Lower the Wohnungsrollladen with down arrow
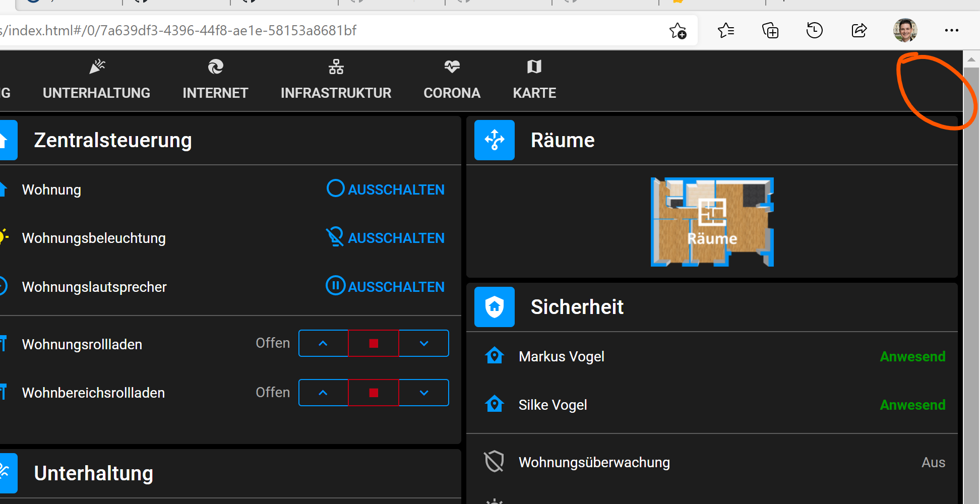The height and width of the screenshot is (504, 980). click(x=423, y=343)
